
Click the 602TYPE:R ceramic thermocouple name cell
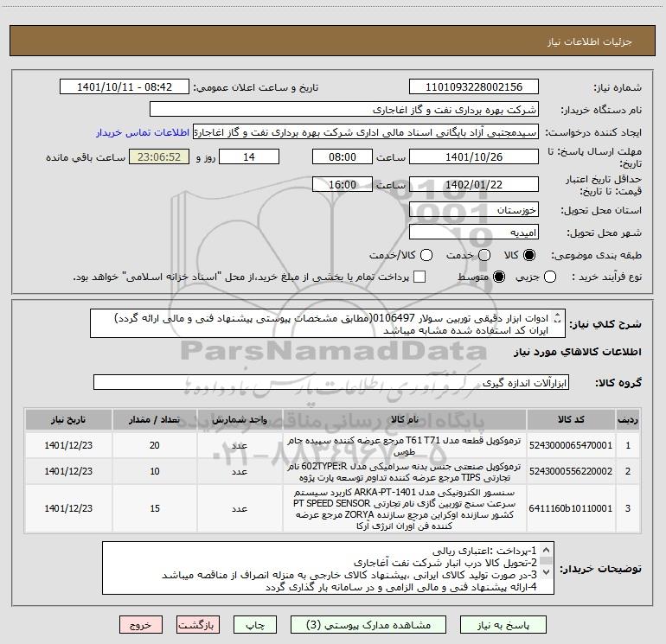pyautogui.click(x=405, y=471)
